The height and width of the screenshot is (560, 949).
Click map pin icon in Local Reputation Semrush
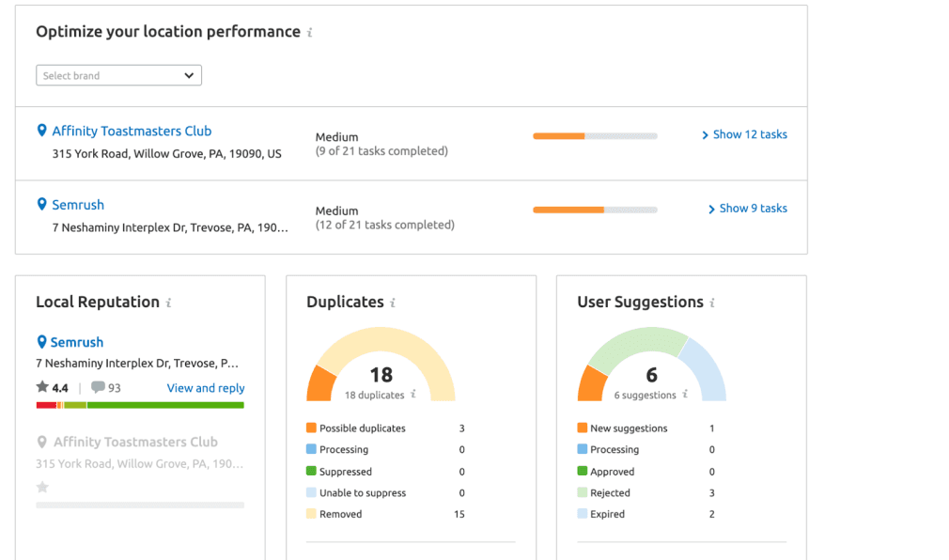click(x=41, y=342)
